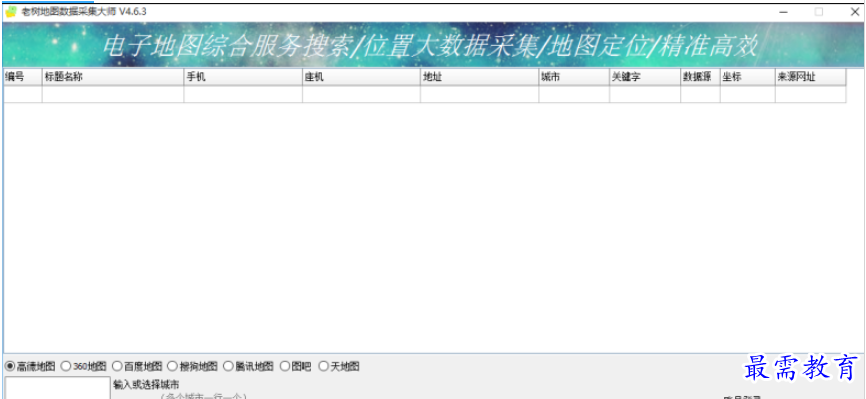Focus the city list input box
The height and width of the screenshot is (399, 866).
pyautogui.click(x=58, y=388)
